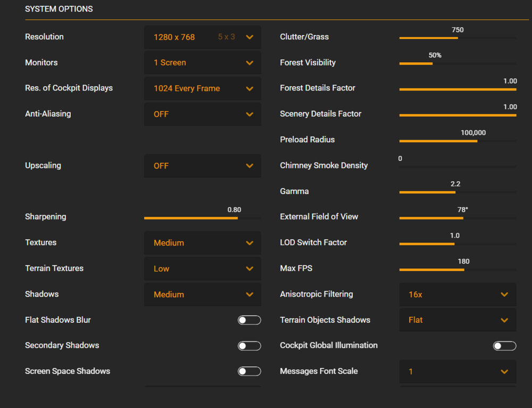The image size is (532, 408).
Task: Click the Max FPS slider
Action: tap(458, 270)
